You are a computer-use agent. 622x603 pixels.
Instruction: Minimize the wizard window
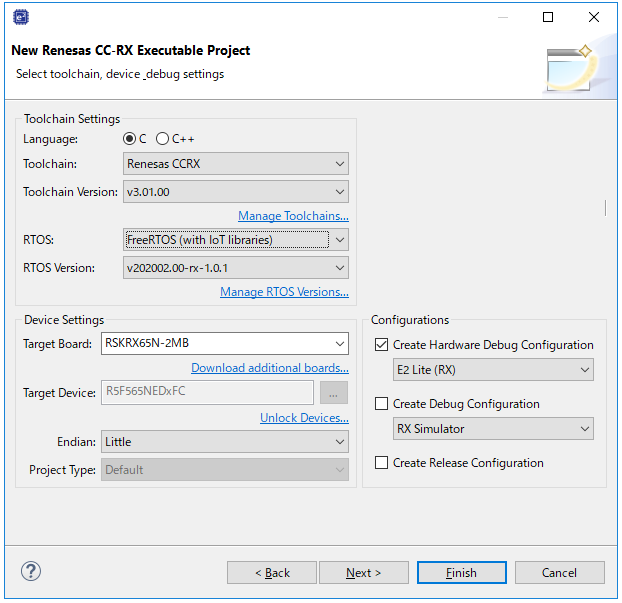point(503,17)
